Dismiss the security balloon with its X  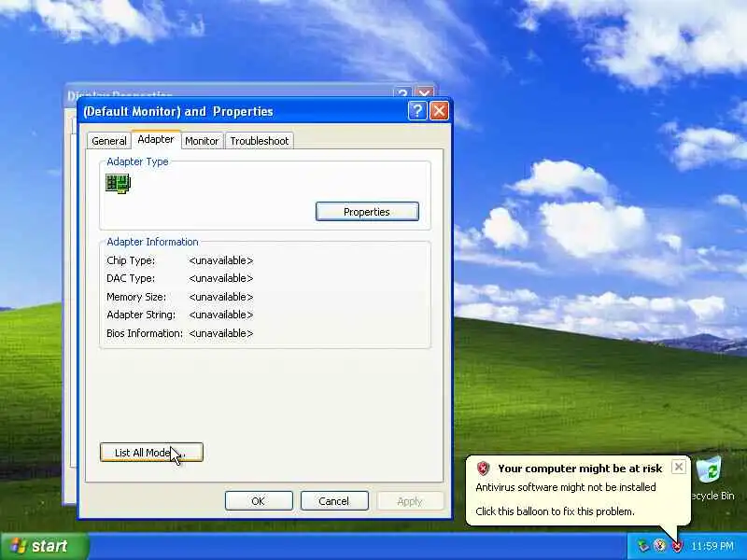[679, 467]
